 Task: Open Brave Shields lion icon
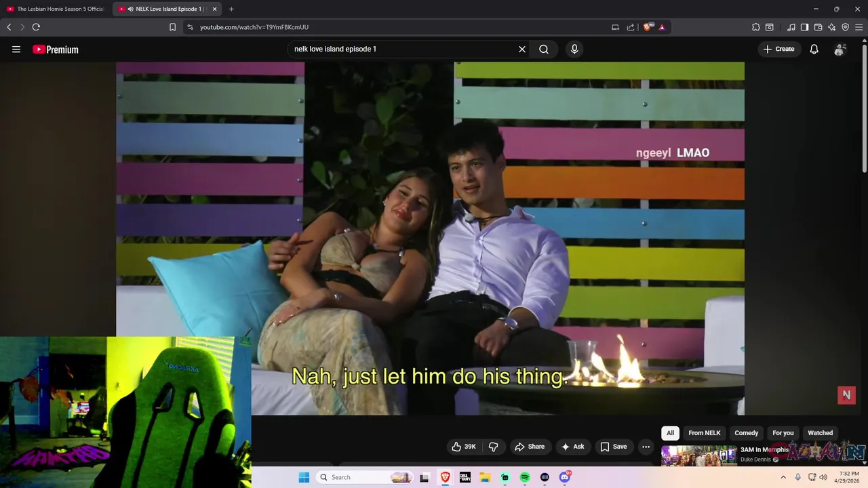[647, 27]
